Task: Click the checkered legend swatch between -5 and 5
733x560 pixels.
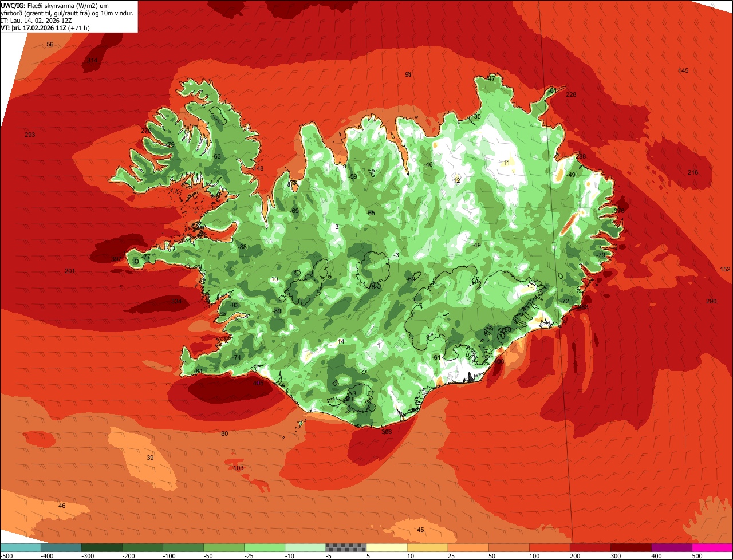Action: click(346, 547)
